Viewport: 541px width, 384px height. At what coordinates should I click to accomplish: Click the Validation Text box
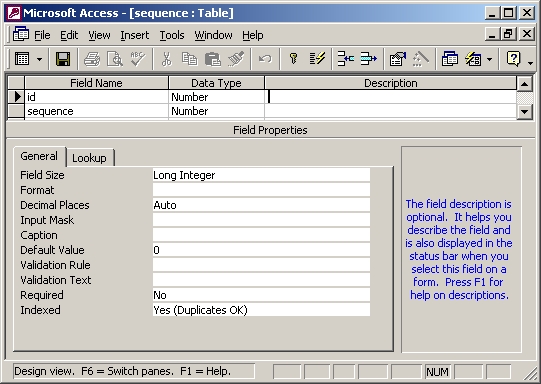coord(261,280)
